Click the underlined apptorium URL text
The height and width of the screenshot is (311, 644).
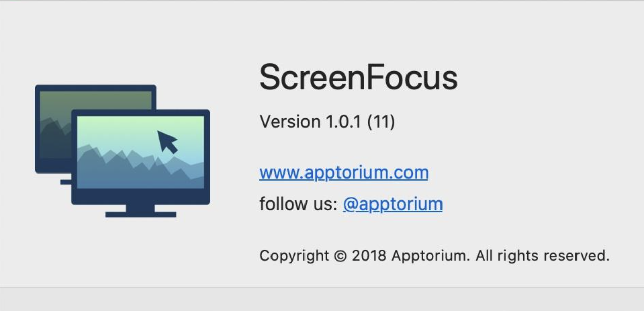pyautogui.click(x=344, y=172)
